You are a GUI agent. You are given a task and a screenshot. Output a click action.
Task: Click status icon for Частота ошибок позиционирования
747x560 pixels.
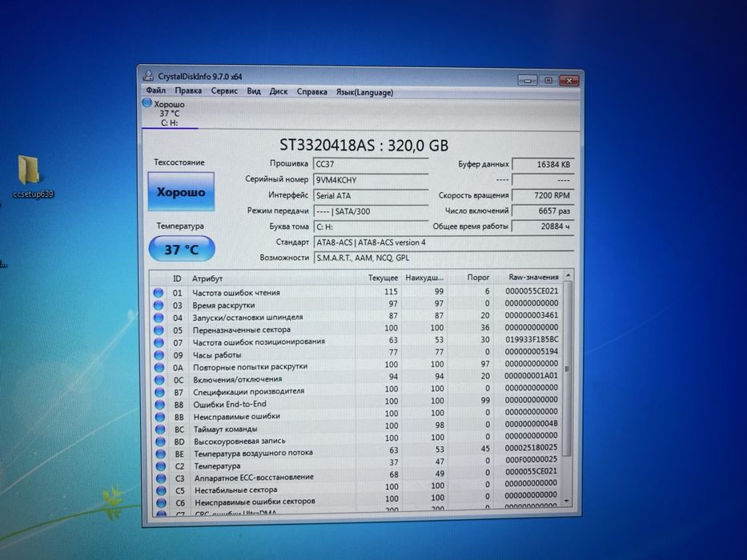click(159, 342)
